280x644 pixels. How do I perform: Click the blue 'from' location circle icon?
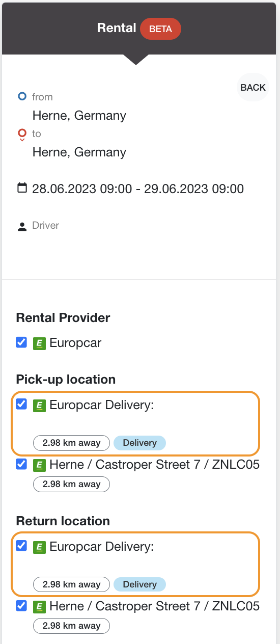coord(22,96)
